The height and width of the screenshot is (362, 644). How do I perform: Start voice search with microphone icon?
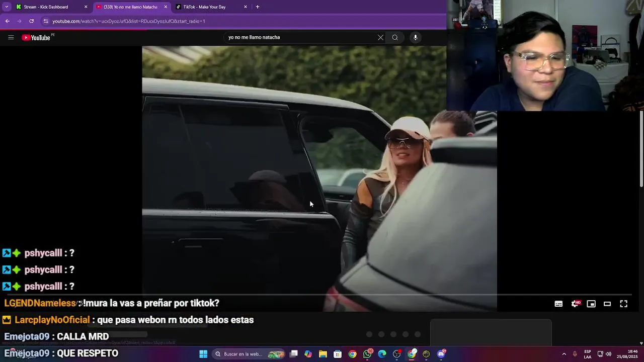[415, 37]
